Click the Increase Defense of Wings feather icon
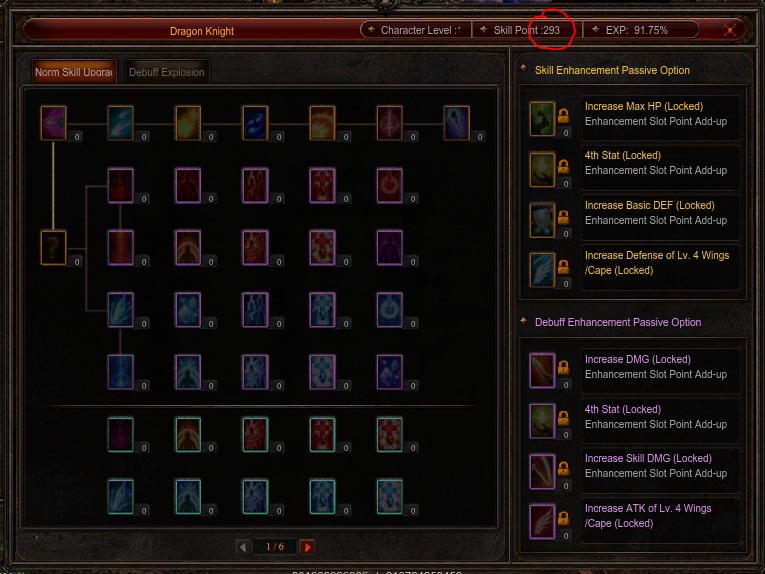 click(542, 270)
